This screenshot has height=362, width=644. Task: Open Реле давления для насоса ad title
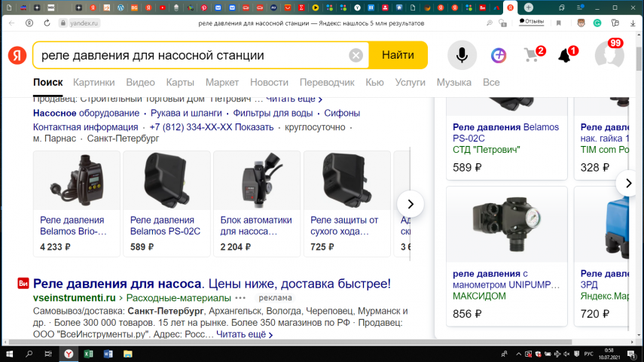point(212,284)
